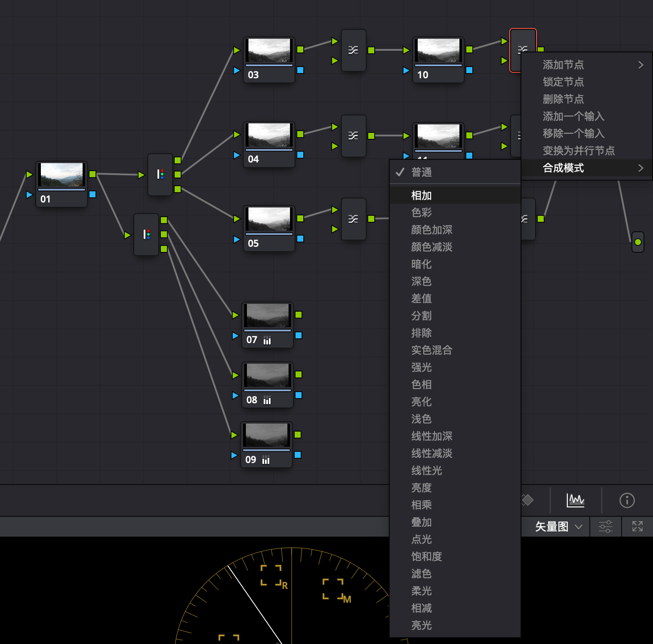Choose 柔光 from composite mode list
The image size is (653, 644).
tap(422, 591)
